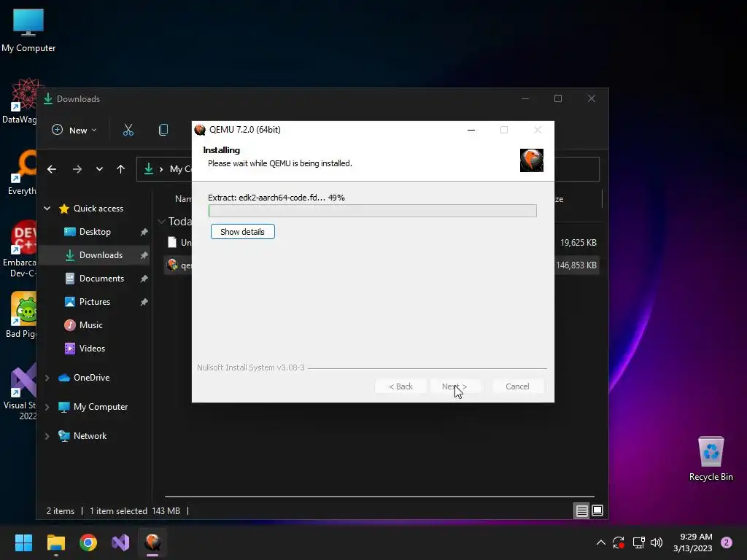The width and height of the screenshot is (747, 560).
Task: Go up one folder level
Action: 120,169
